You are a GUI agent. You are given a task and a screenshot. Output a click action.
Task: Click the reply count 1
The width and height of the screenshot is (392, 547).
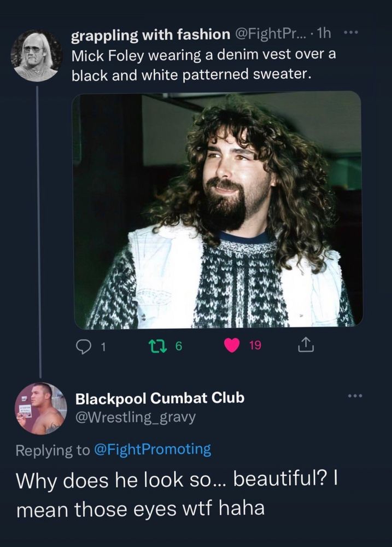103,346
